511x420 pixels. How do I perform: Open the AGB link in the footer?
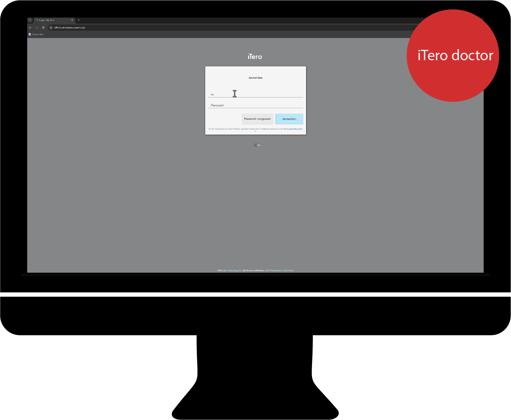267,270
